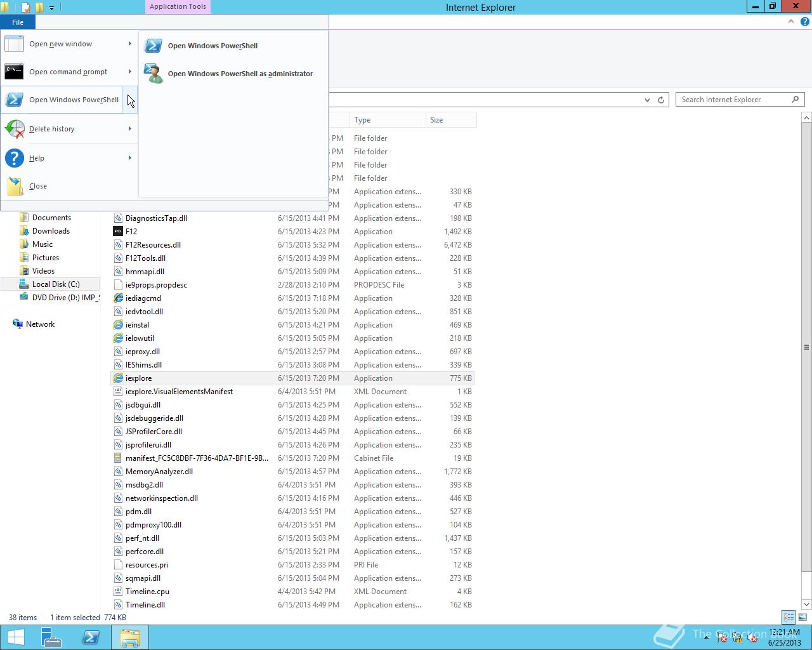This screenshot has height=650, width=812.
Task: Select Downloads in navigation pane
Action: coord(51,231)
